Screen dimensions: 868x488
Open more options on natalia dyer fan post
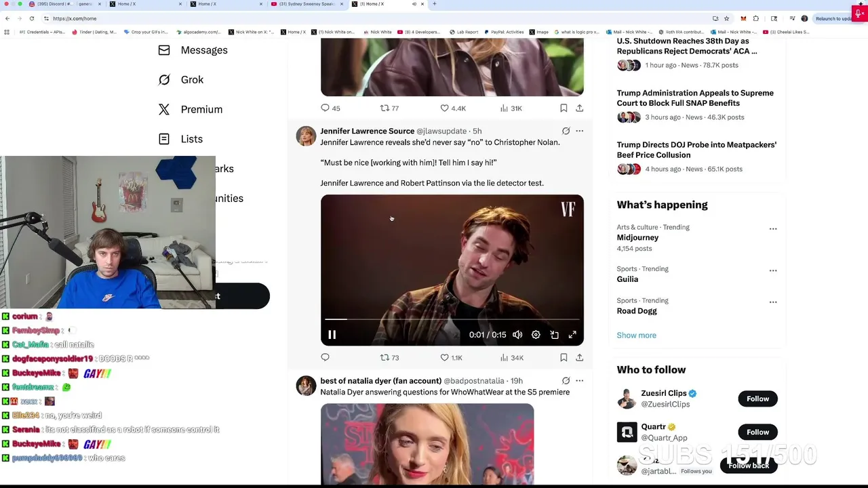coord(579,381)
